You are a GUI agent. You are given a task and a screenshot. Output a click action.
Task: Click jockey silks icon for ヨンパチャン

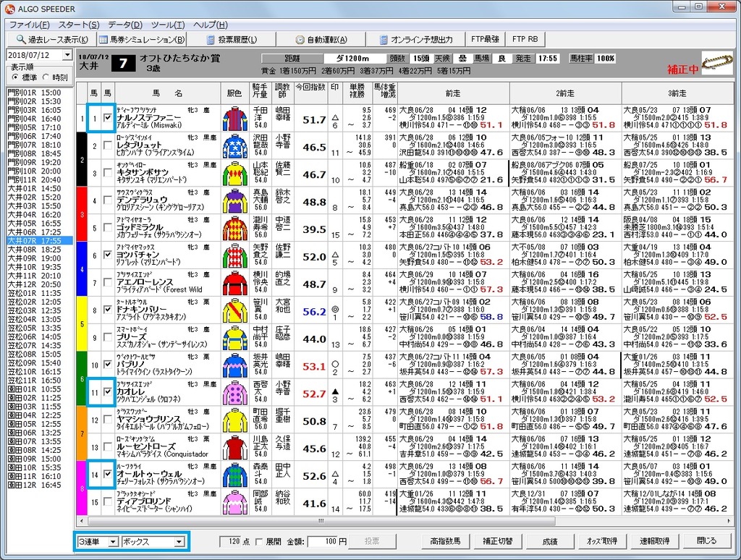tap(235, 255)
